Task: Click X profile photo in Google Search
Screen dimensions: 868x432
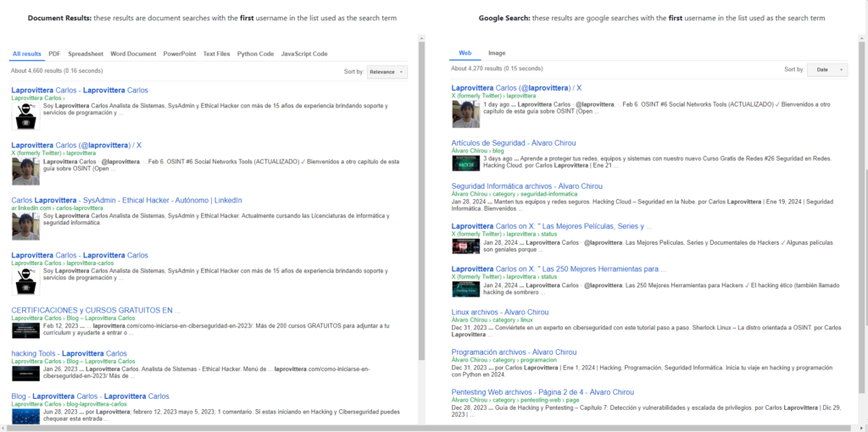Action: [465, 114]
